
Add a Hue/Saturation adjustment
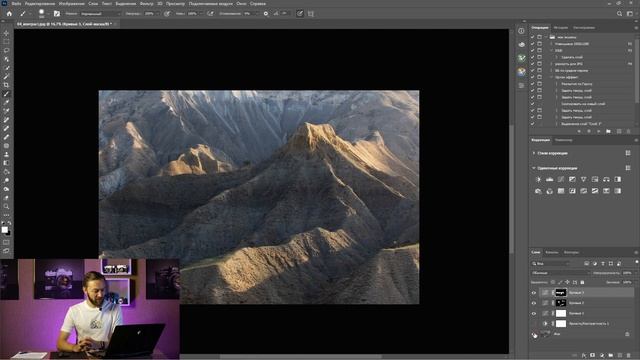595,179
